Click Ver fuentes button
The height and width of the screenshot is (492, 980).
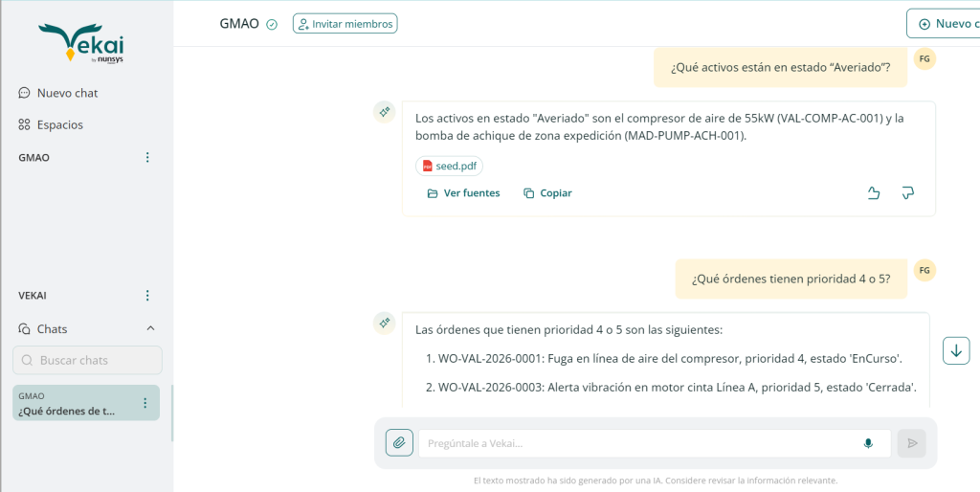click(463, 193)
